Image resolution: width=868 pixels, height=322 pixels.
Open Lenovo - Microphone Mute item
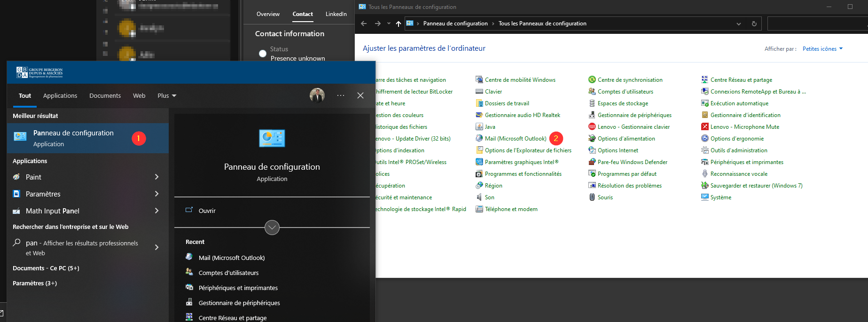(740, 127)
